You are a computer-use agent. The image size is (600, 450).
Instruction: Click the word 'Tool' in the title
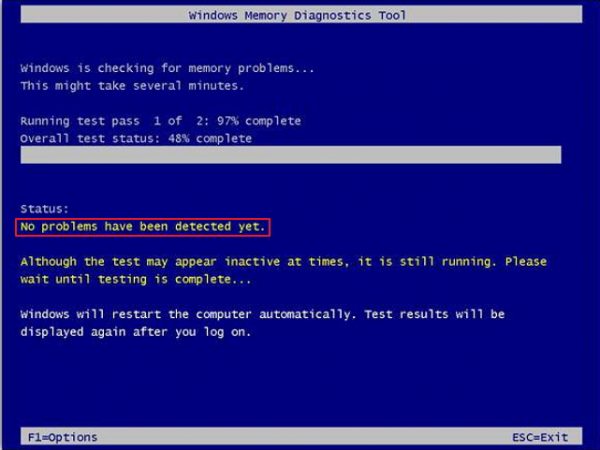coord(392,16)
